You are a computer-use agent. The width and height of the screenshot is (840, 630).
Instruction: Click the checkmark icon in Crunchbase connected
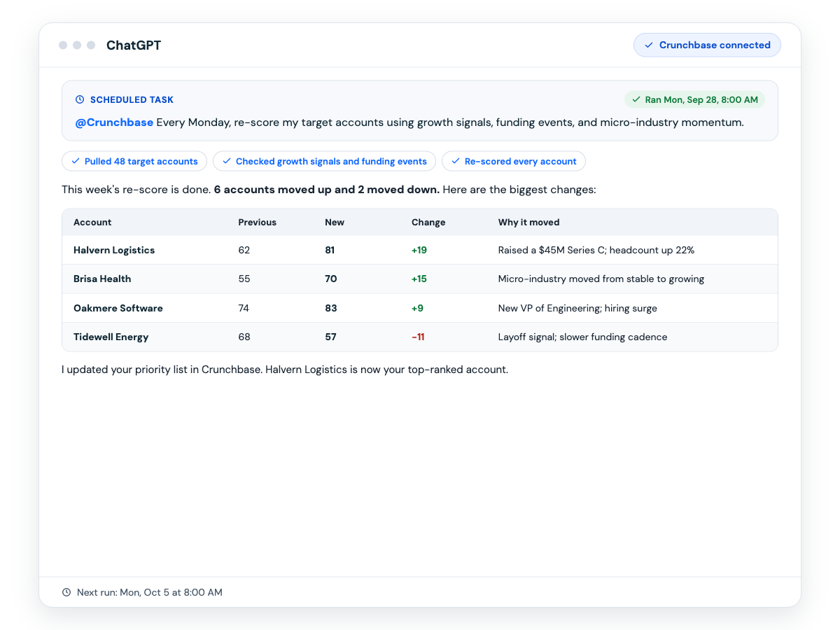point(648,45)
